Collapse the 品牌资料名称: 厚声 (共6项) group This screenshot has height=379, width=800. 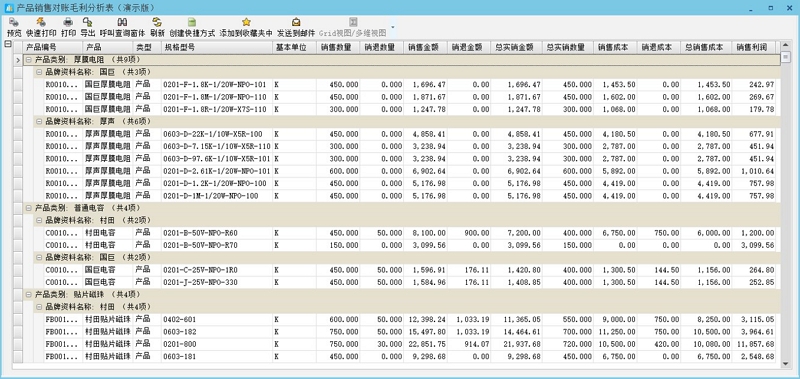tap(39, 121)
